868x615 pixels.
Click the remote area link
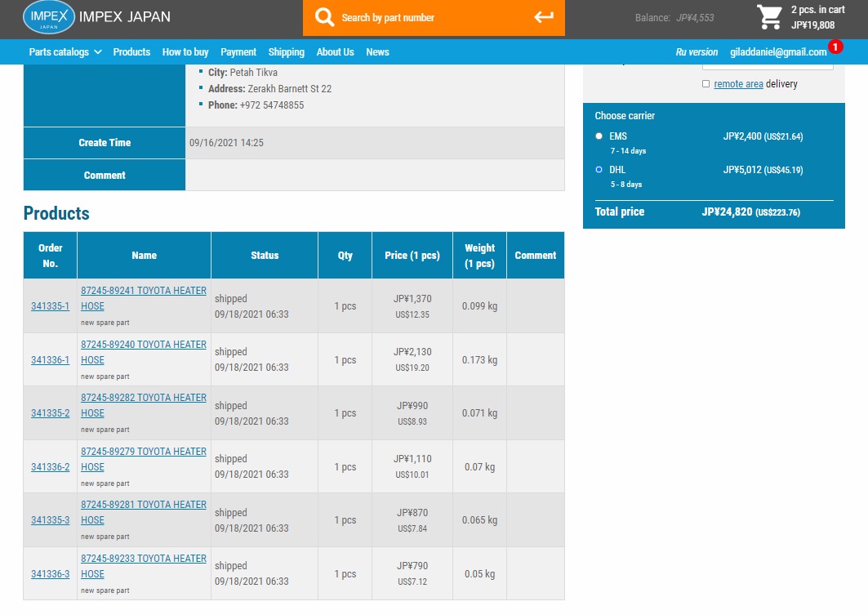(x=738, y=84)
